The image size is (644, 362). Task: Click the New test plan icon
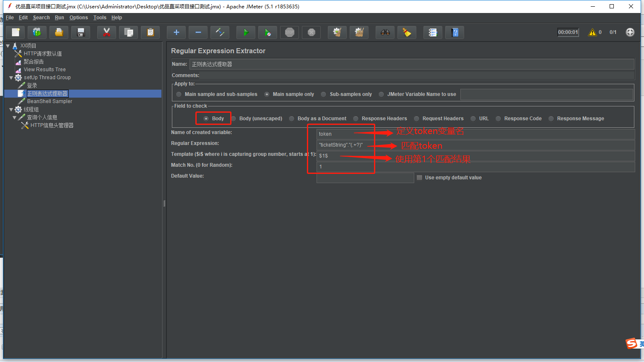[16, 32]
